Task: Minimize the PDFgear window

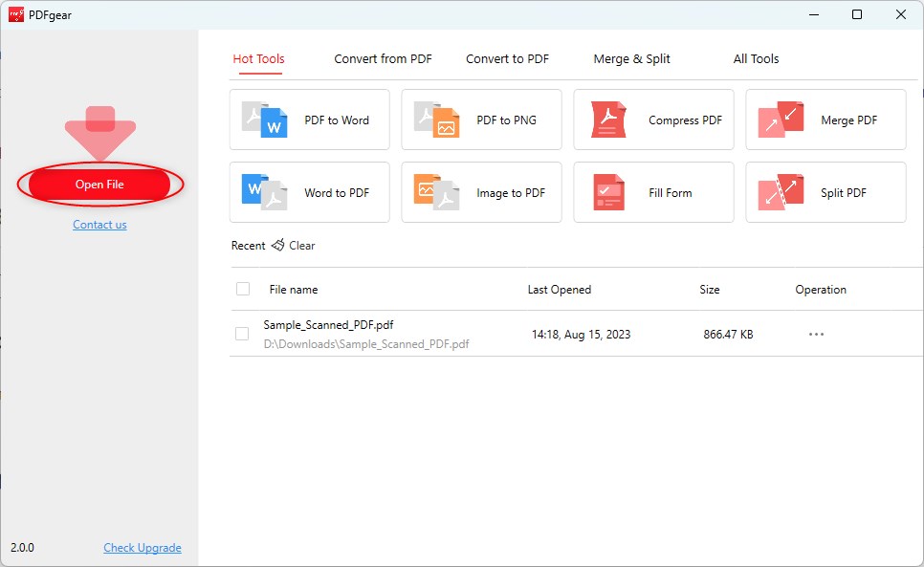Action: click(814, 14)
